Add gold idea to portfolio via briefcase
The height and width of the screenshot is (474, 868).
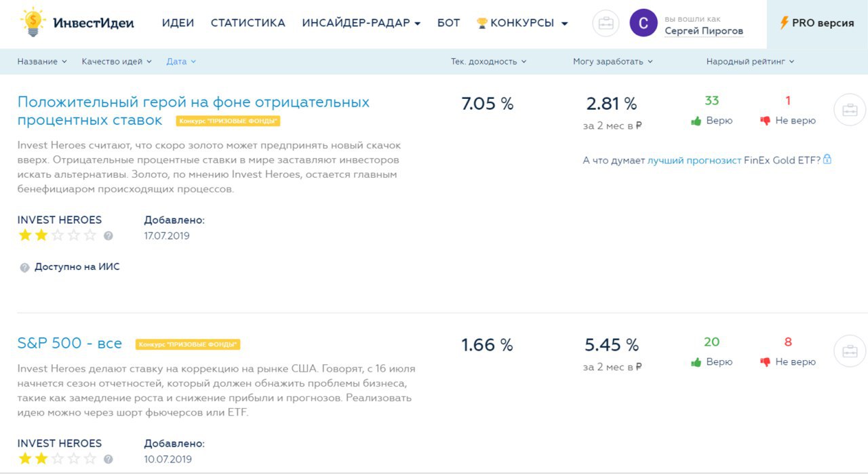point(849,110)
